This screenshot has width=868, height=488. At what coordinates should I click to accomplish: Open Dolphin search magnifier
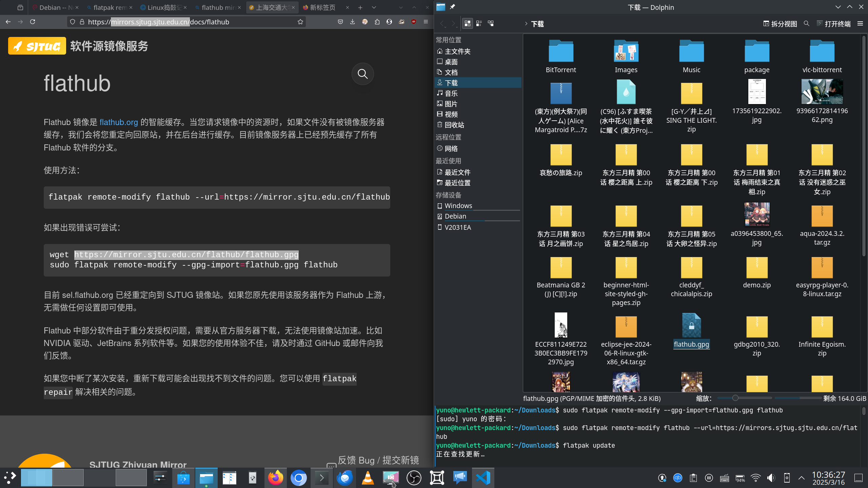coord(807,23)
